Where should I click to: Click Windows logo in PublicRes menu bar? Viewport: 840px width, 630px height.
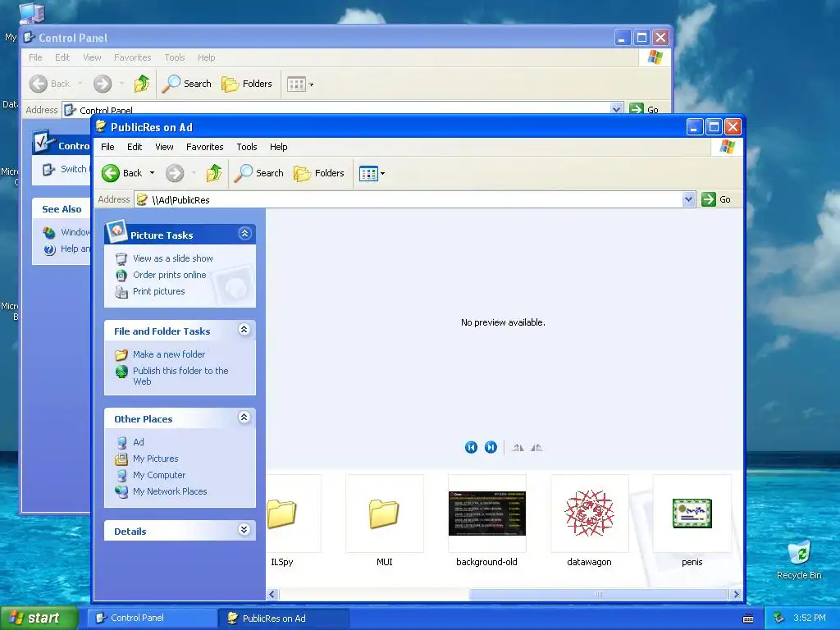coord(728,147)
